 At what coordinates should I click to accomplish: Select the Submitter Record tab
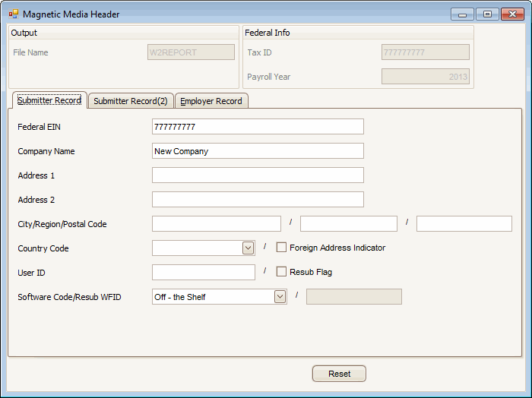tap(49, 100)
